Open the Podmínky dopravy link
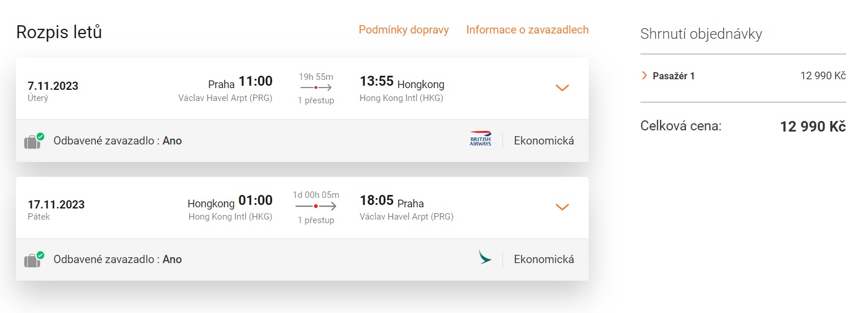 tap(404, 30)
